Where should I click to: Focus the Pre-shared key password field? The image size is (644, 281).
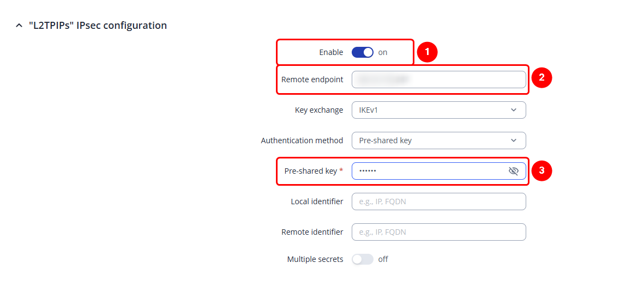[x=428, y=171]
